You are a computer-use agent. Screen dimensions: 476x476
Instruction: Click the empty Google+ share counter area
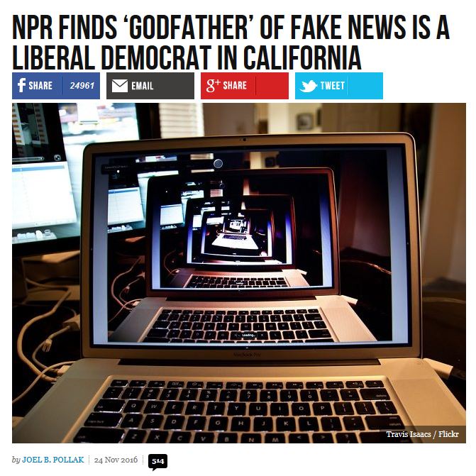coord(272,86)
